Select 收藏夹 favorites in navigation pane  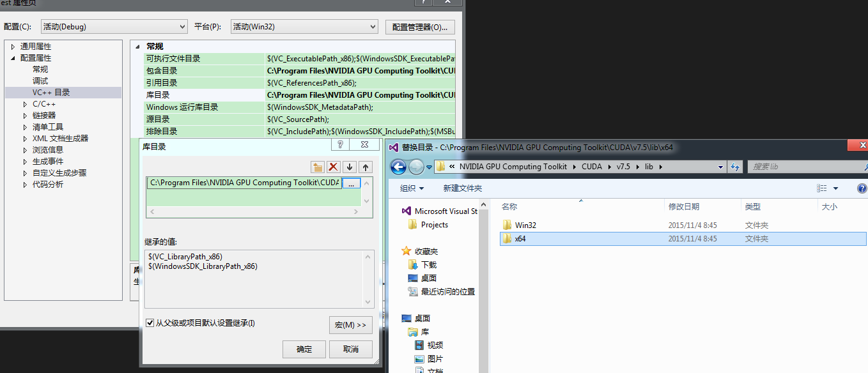[419, 251]
